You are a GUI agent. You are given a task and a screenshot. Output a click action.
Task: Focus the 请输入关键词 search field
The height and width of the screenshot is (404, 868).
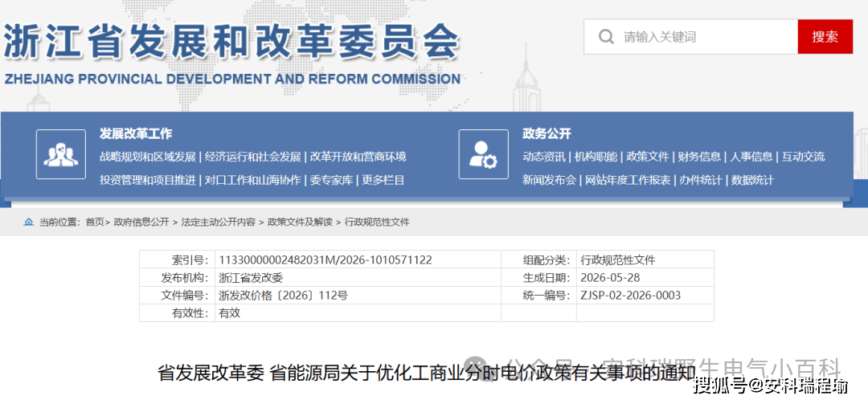(690, 37)
